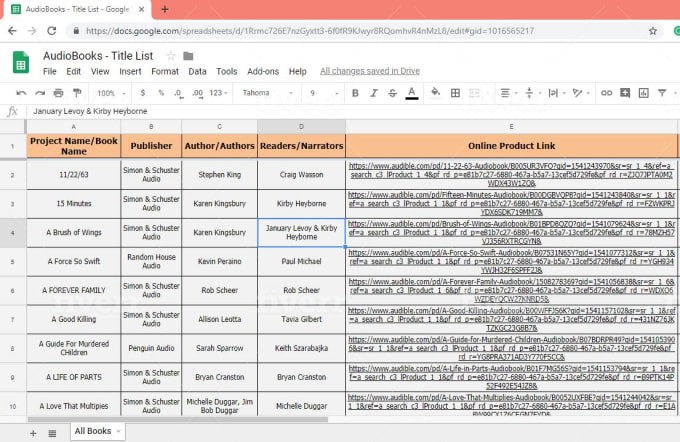The height and width of the screenshot is (442, 680).
Task: Open the File menu
Action: (50, 71)
